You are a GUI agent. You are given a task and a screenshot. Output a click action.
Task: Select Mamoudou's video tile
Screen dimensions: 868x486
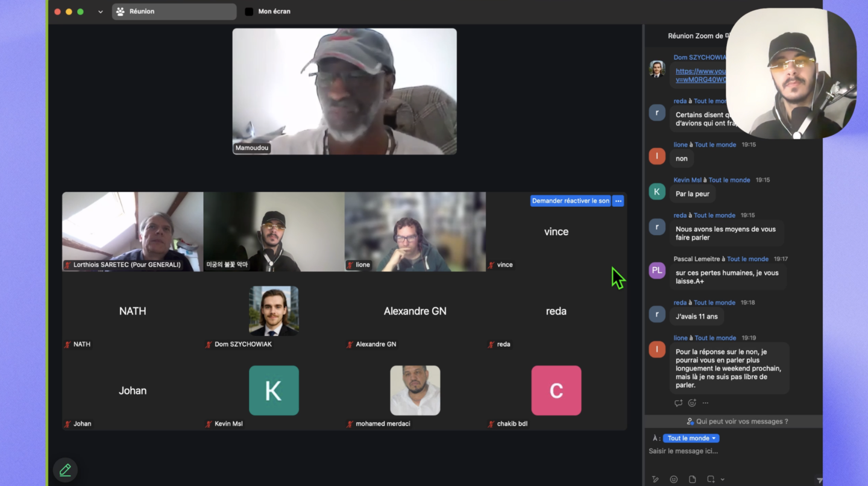(x=344, y=91)
